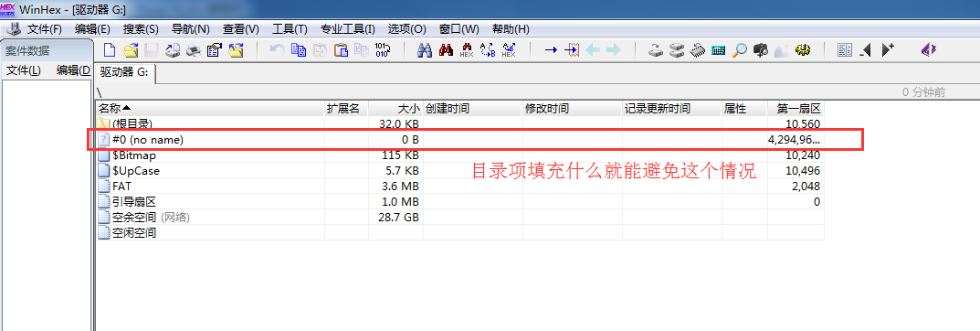Viewport: 980px width, 331px height.
Task: Select the #0 (no name) entry
Action: tap(459, 140)
